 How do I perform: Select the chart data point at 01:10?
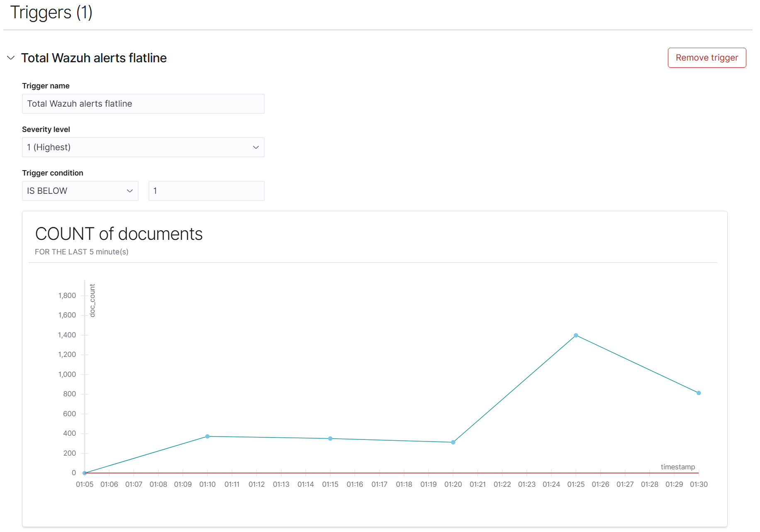click(207, 436)
